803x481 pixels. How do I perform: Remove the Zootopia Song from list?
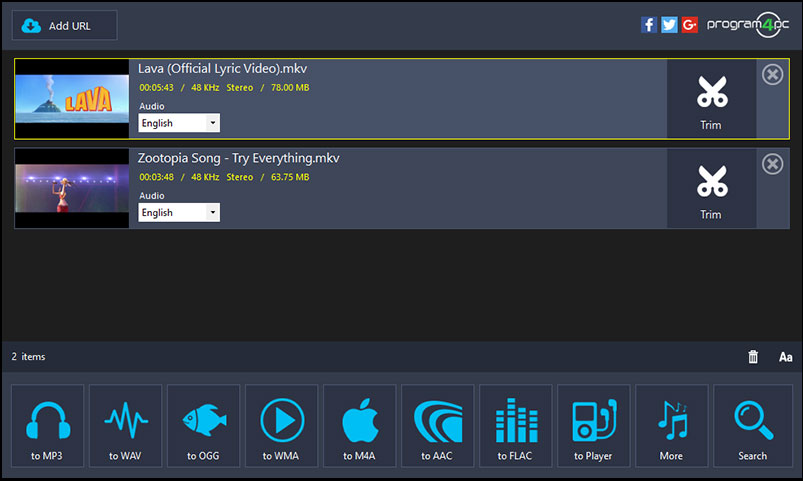coord(772,164)
